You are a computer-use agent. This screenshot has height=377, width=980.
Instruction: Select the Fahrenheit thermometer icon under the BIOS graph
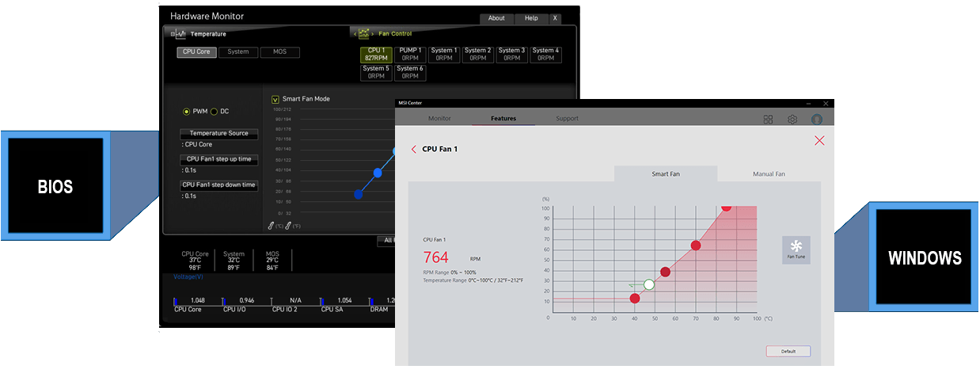tap(288, 226)
